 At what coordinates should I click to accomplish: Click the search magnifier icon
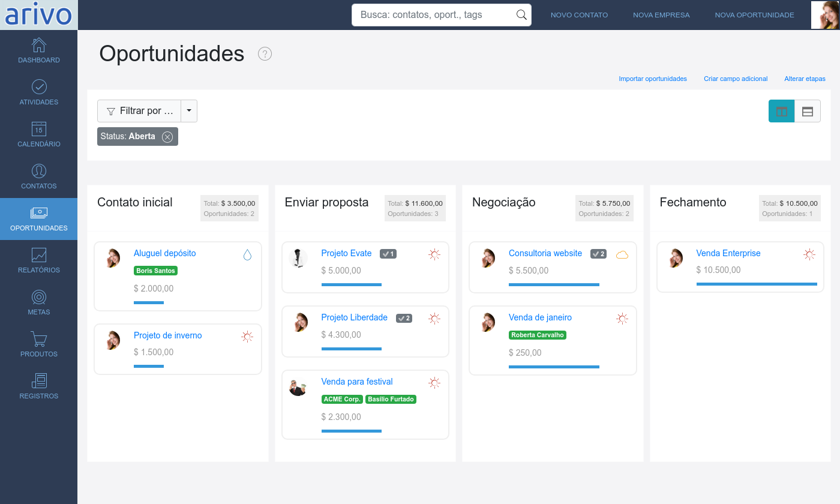(521, 15)
